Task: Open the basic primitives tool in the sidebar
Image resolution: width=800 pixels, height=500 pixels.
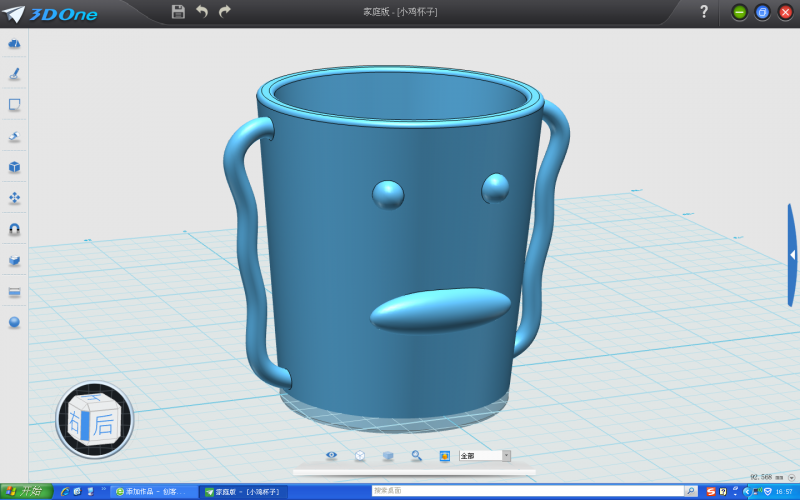Action: tap(14, 43)
